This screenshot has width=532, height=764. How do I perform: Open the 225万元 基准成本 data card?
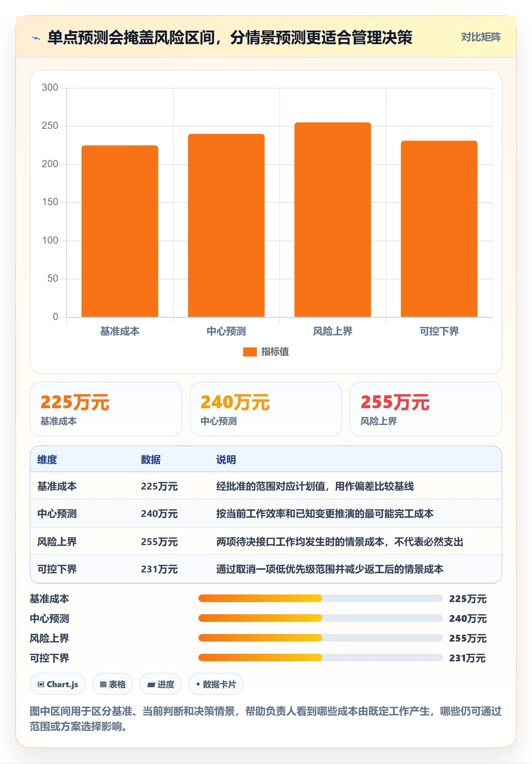tap(106, 409)
